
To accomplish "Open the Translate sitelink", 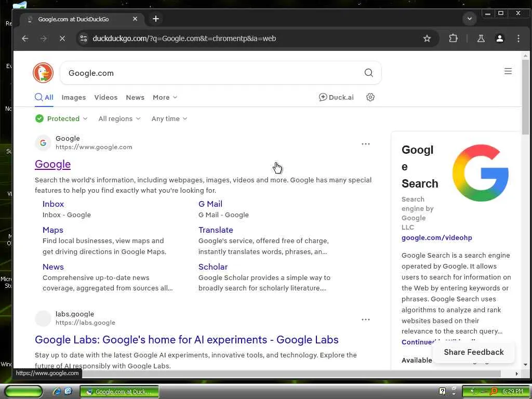I will click(x=216, y=230).
